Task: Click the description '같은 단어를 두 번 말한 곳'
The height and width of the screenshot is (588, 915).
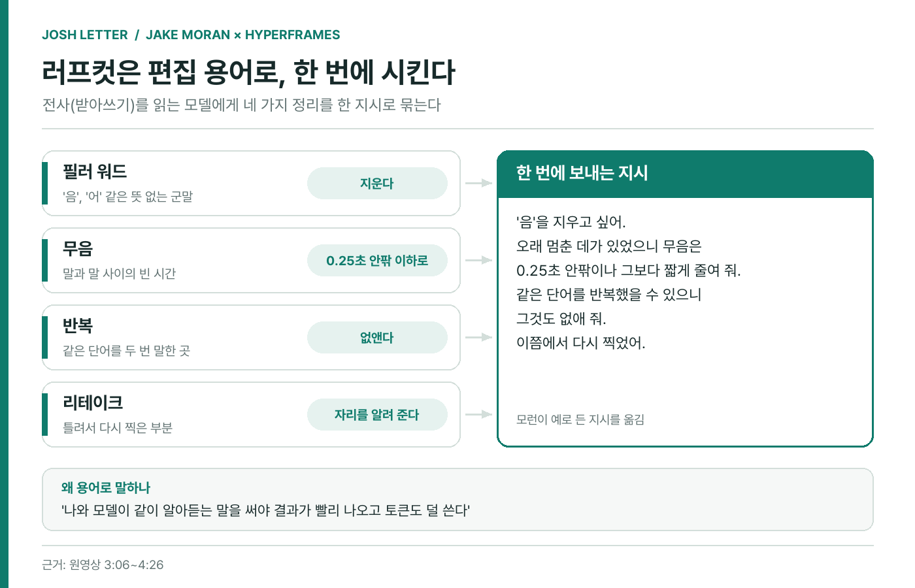Action: (x=126, y=351)
